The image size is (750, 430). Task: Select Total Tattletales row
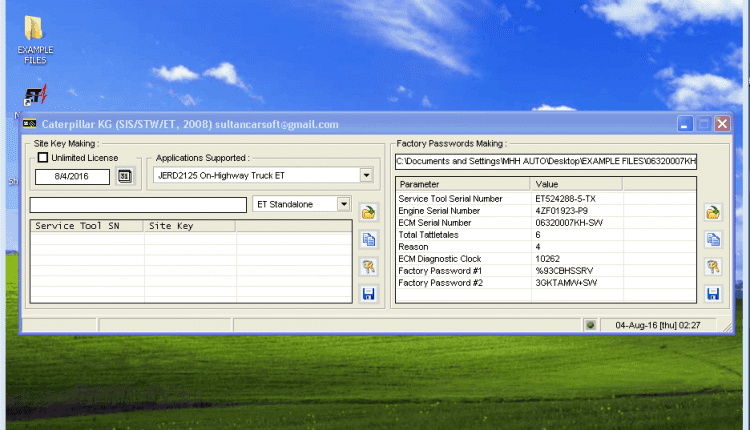pos(546,235)
